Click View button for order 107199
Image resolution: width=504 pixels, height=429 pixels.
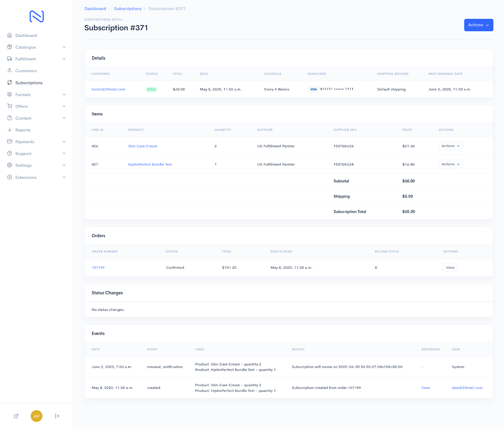click(450, 268)
